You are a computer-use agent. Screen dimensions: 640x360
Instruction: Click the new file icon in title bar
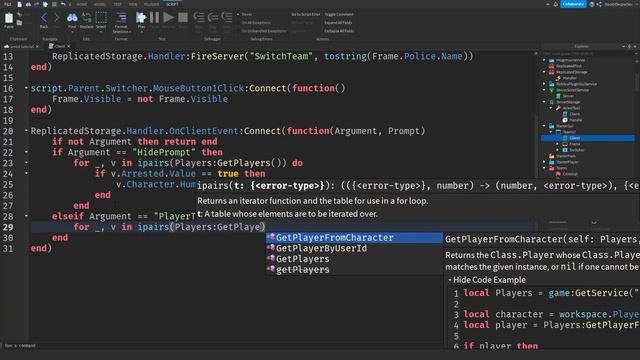click(x=19, y=4)
